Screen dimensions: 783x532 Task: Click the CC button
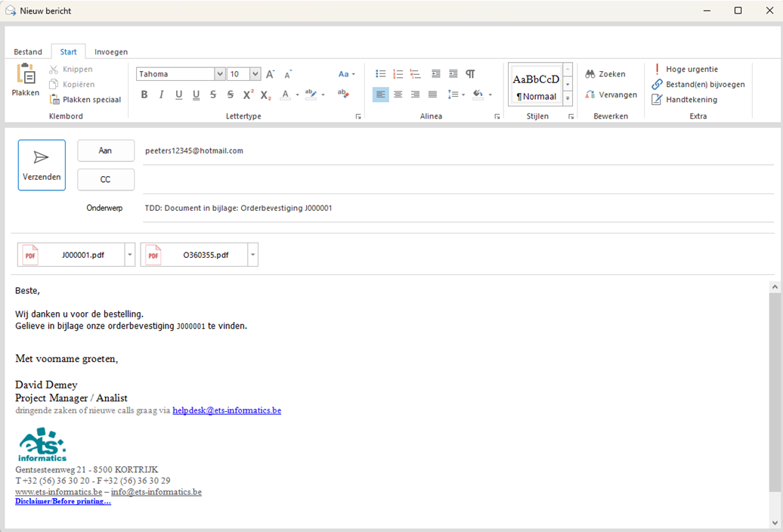(x=106, y=180)
